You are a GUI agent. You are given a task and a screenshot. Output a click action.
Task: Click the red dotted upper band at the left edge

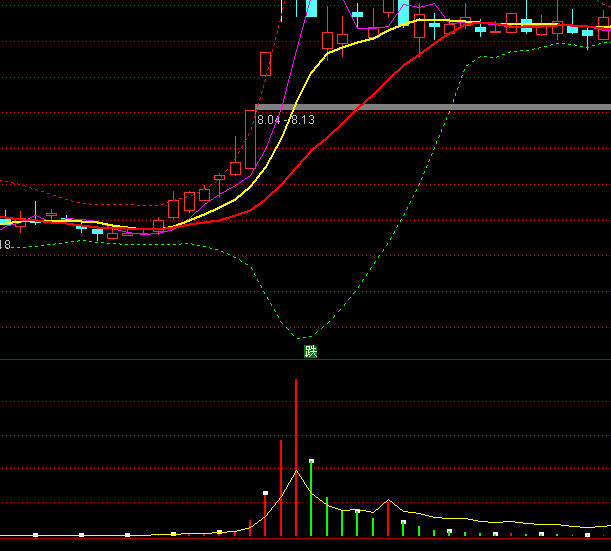[x=10, y=183]
